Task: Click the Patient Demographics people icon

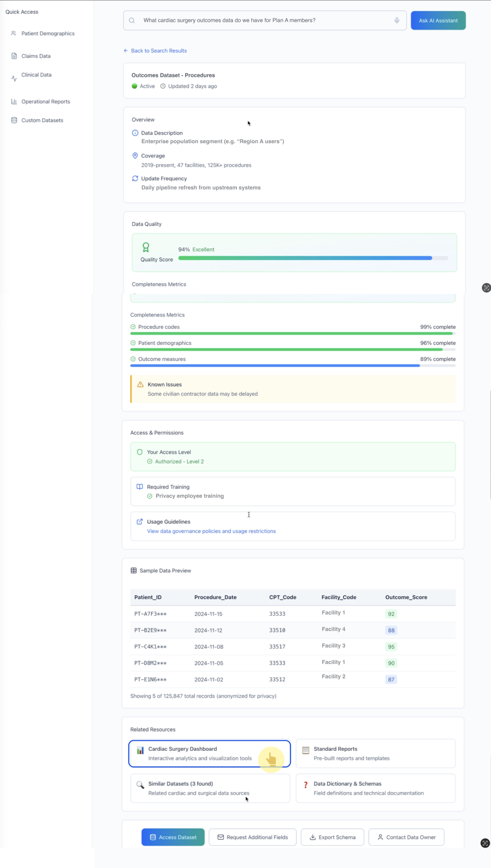Action: click(x=14, y=33)
